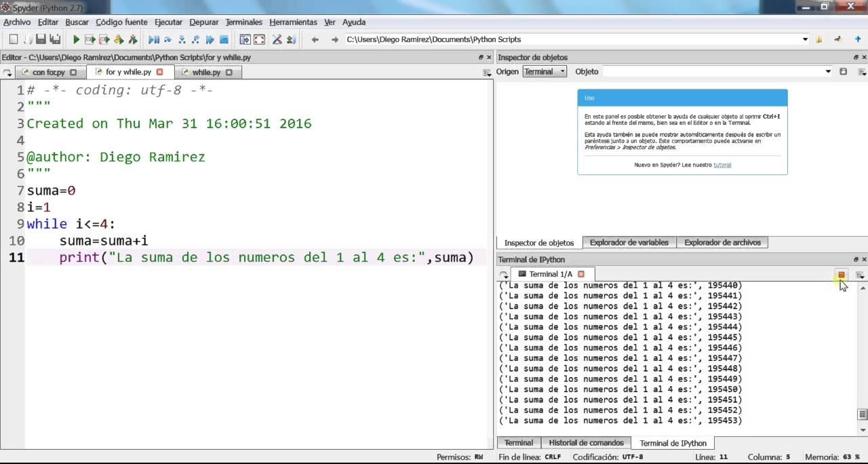Image resolution: width=868 pixels, height=464 pixels.
Task: Click the New file toolbar icon
Action: 13,39
